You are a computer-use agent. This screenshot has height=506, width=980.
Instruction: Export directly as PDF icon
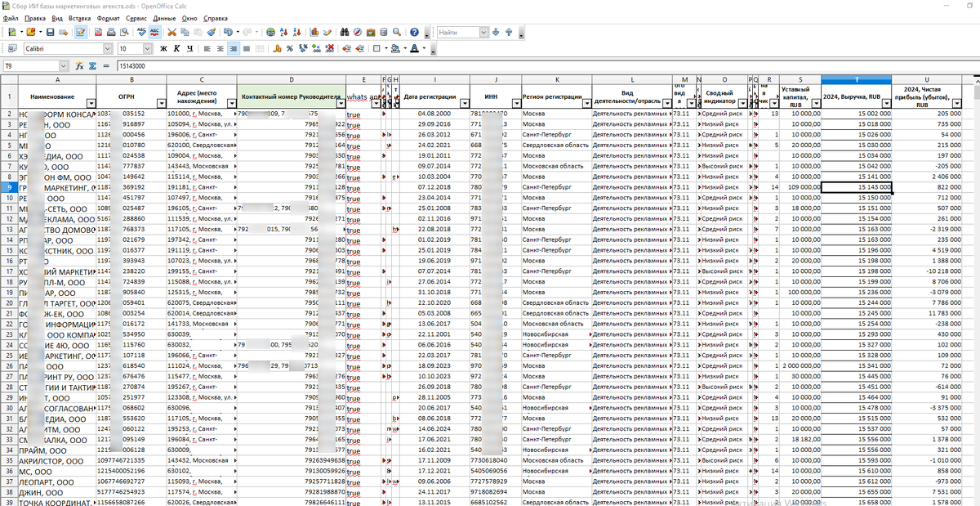click(98, 32)
